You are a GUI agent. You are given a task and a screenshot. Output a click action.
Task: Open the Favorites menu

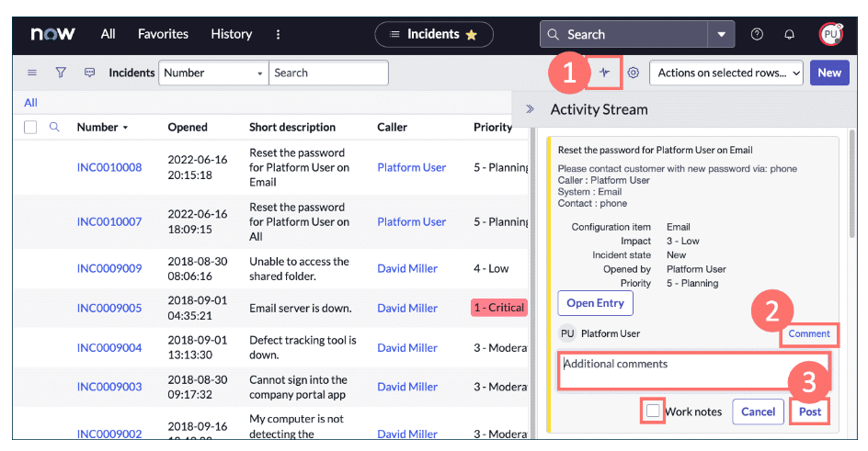tap(163, 34)
